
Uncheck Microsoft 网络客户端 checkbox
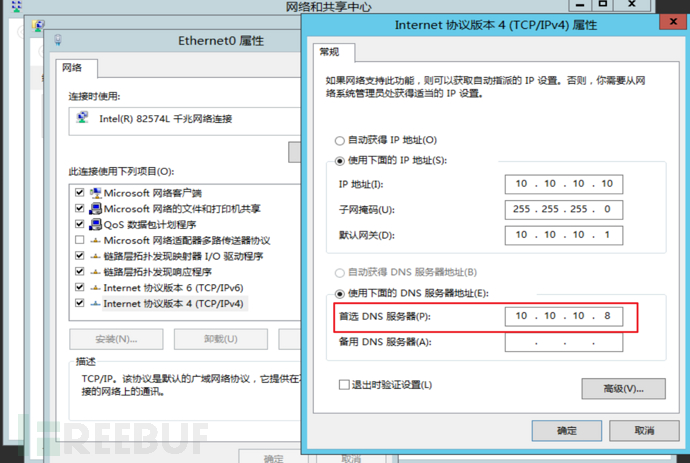pos(80,192)
